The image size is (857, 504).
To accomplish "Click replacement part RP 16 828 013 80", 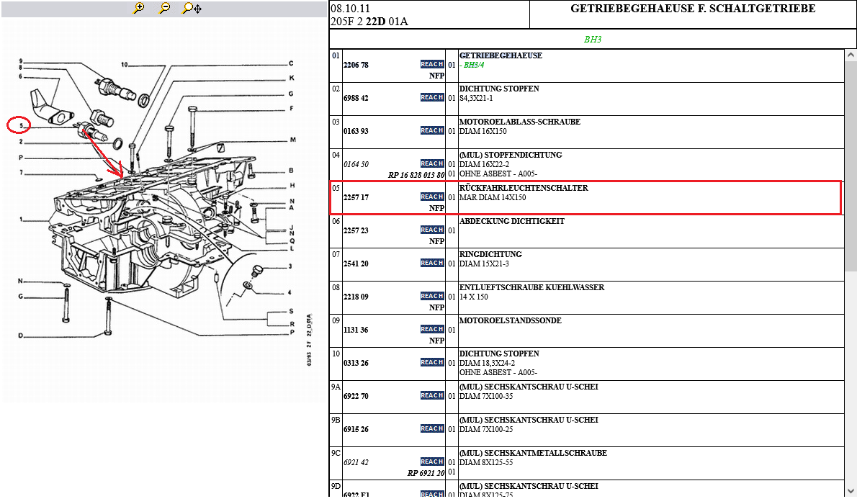I will (416, 175).
